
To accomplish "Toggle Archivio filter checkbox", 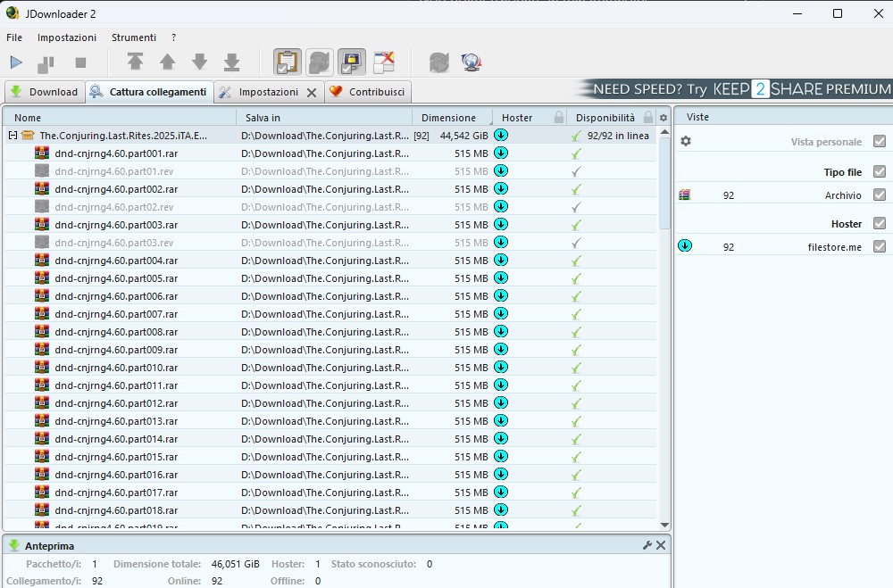I will 880,195.
